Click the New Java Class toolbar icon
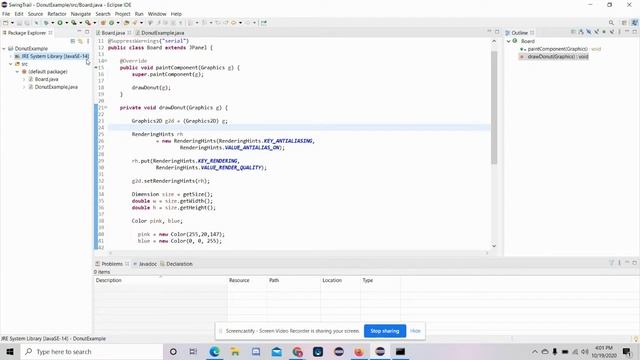The width and height of the screenshot is (640, 360). pyautogui.click(x=111, y=23)
